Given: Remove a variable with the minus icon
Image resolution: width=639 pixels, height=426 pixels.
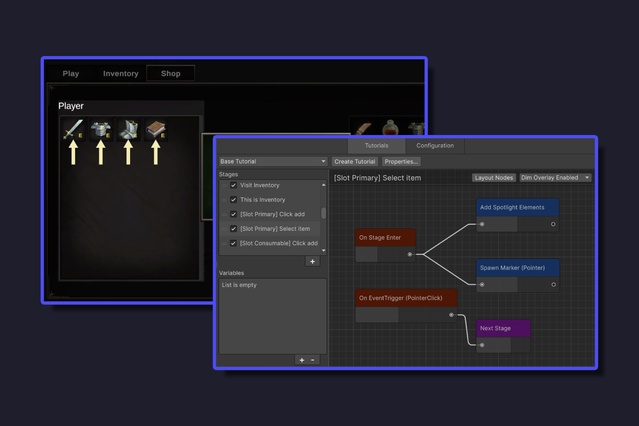Looking at the screenshot, I should pyautogui.click(x=313, y=360).
